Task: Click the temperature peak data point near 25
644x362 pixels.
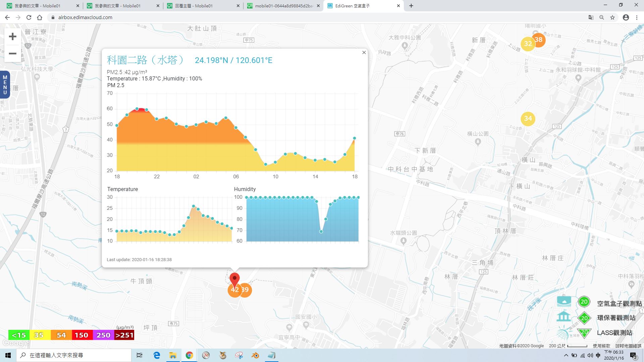Action: click(x=194, y=206)
